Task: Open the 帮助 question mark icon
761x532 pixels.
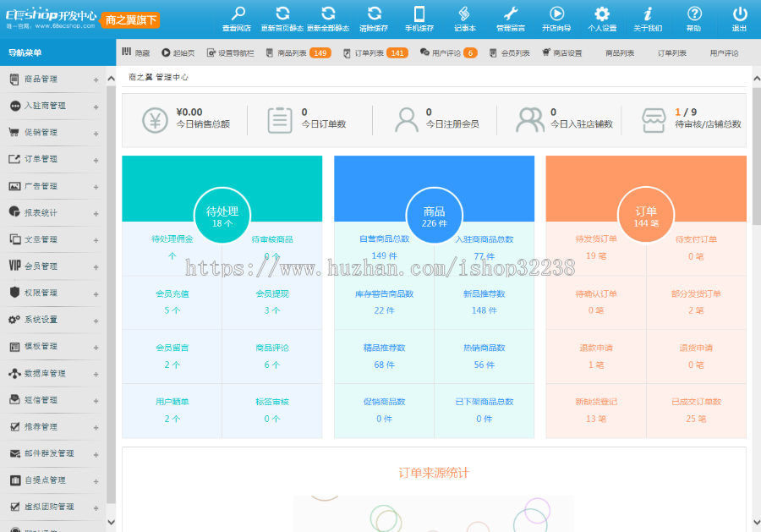Action: (x=693, y=14)
